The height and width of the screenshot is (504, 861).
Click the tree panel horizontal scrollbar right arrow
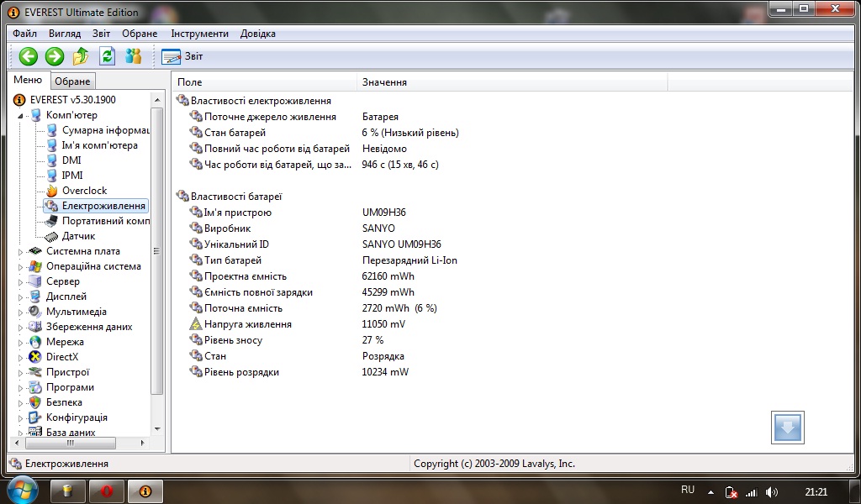pos(143,443)
